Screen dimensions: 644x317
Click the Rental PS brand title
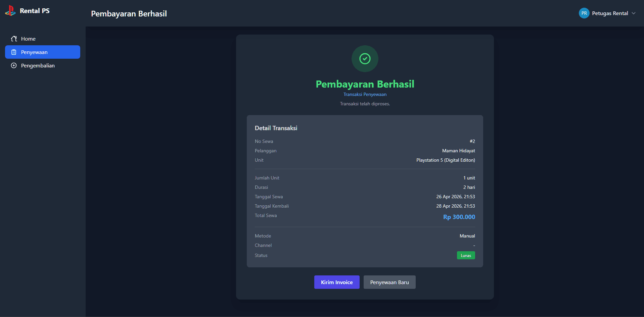(x=35, y=11)
